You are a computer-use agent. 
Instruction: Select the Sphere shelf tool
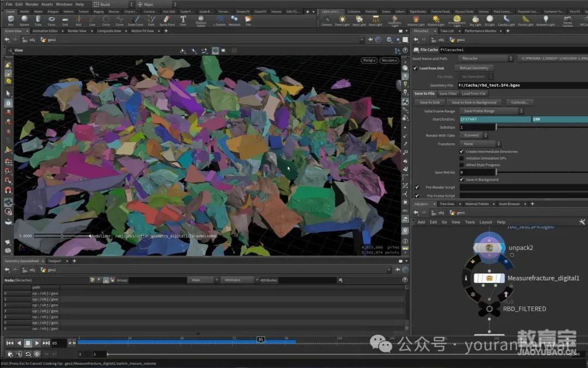tap(24, 20)
